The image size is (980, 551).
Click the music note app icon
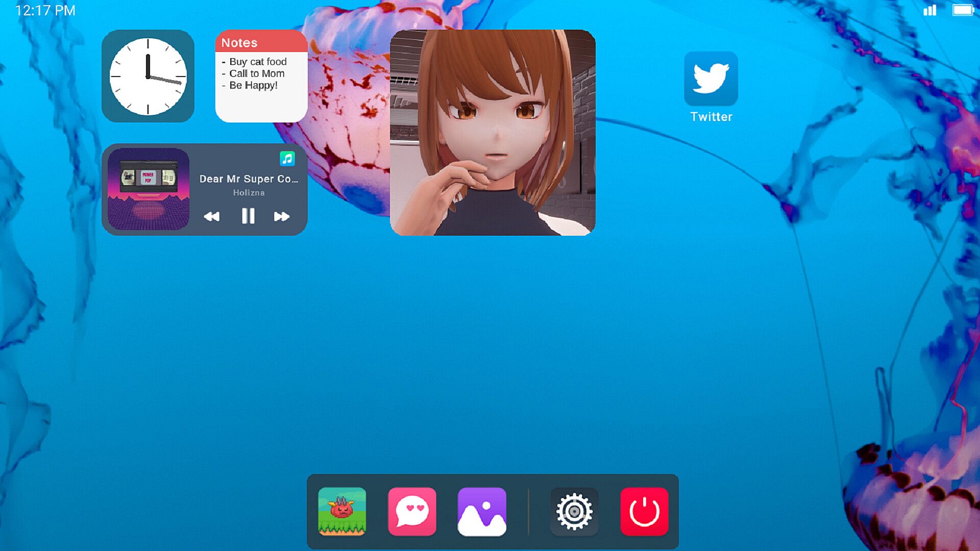pos(287,159)
